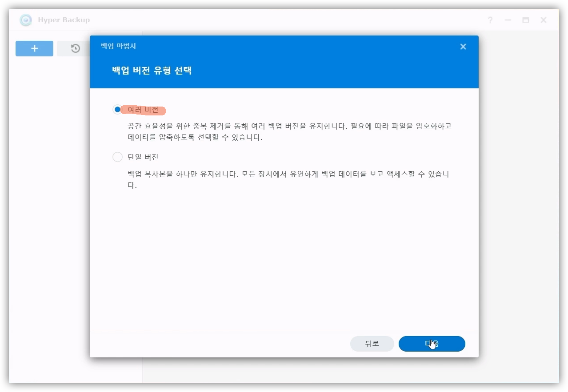The width and height of the screenshot is (568, 392).
Task: Close the 백업 마법사 wizard dialog
Action: pyautogui.click(x=463, y=47)
